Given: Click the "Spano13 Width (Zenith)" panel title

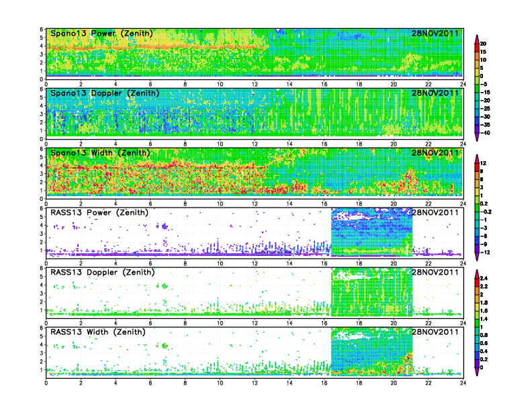Looking at the screenshot, I should point(100,153).
